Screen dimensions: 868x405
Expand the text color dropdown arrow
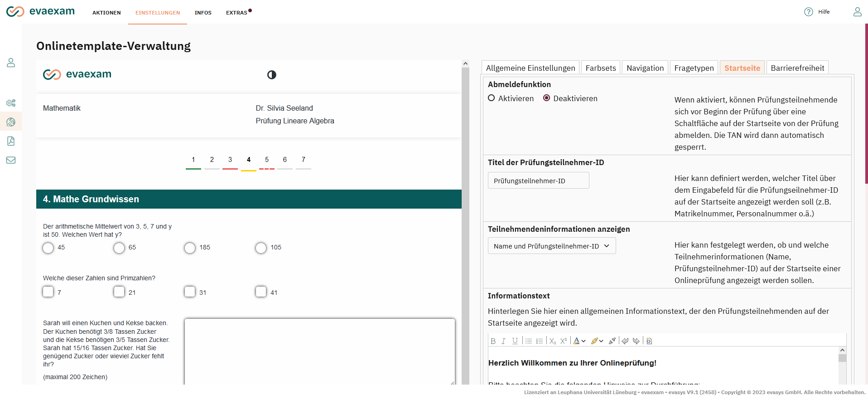583,341
